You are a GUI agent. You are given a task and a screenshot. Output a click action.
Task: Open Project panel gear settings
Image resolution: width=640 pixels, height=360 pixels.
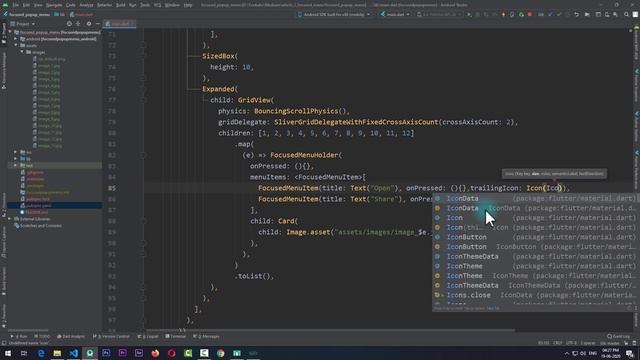(x=89, y=24)
